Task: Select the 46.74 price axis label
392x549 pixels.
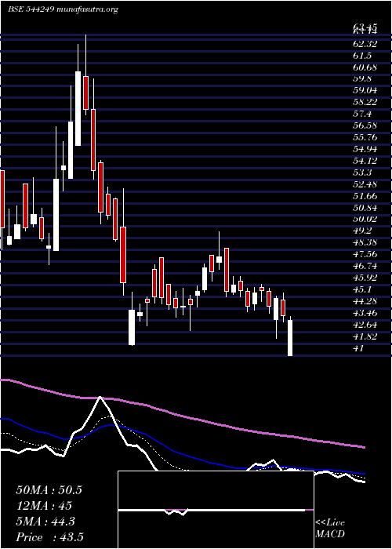Action: click(x=365, y=266)
